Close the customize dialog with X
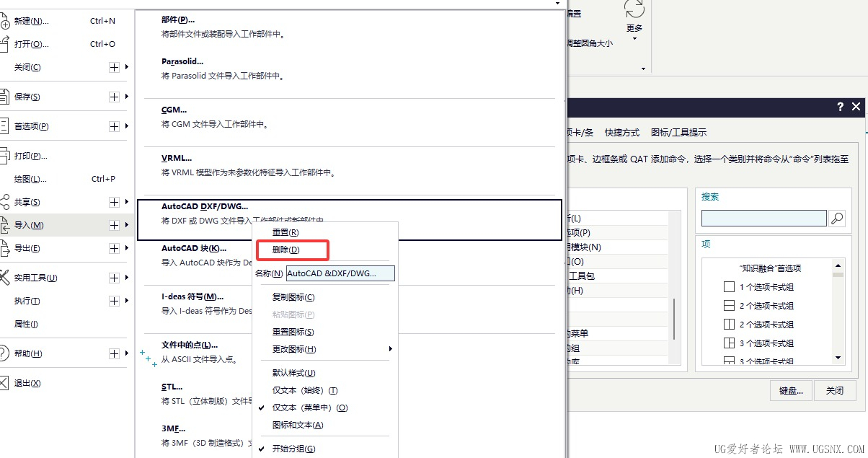This screenshot has height=458, width=868. click(856, 107)
